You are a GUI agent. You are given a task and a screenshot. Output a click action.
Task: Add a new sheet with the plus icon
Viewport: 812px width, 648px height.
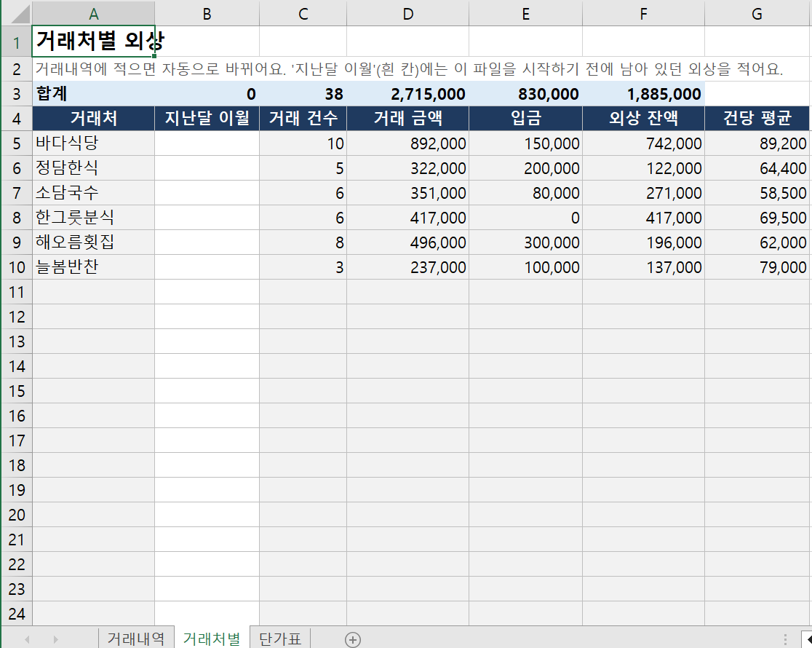pos(353,639)
